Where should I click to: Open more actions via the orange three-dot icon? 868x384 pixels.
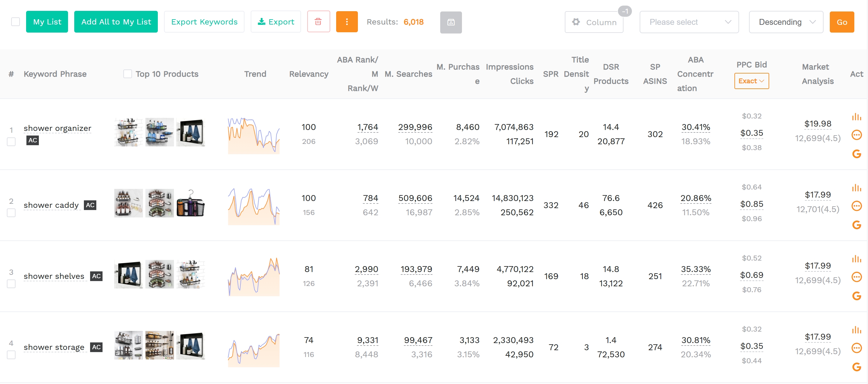point(347,21)
